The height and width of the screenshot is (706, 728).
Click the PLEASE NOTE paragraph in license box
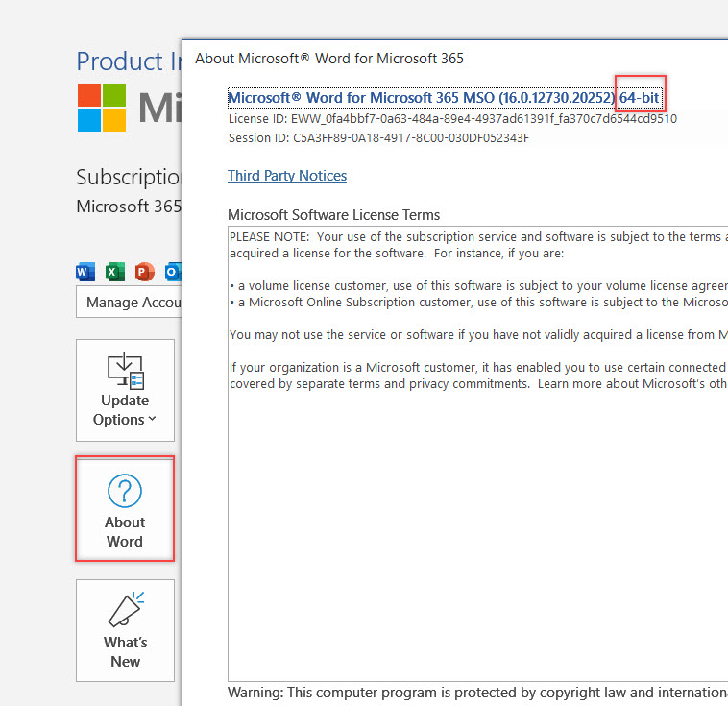[478, 245]
